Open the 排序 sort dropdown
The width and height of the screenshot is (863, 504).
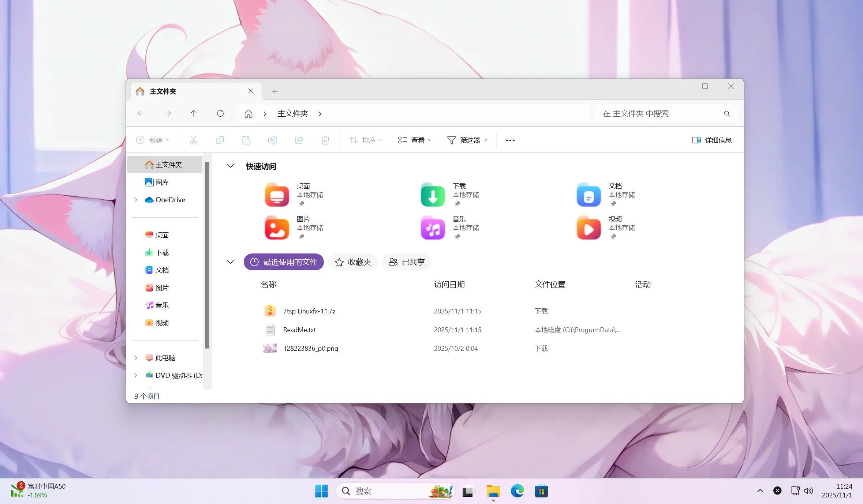(x=365, y=140)
